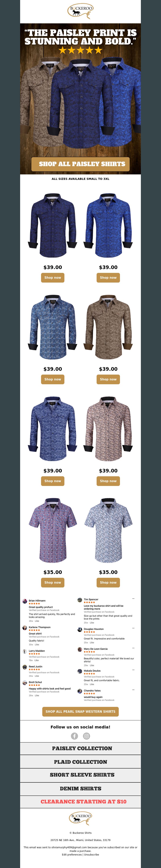Click Shop now under the navy paisley shirt
The height and width of the screenshot is (868, 161).
point(53,278)
